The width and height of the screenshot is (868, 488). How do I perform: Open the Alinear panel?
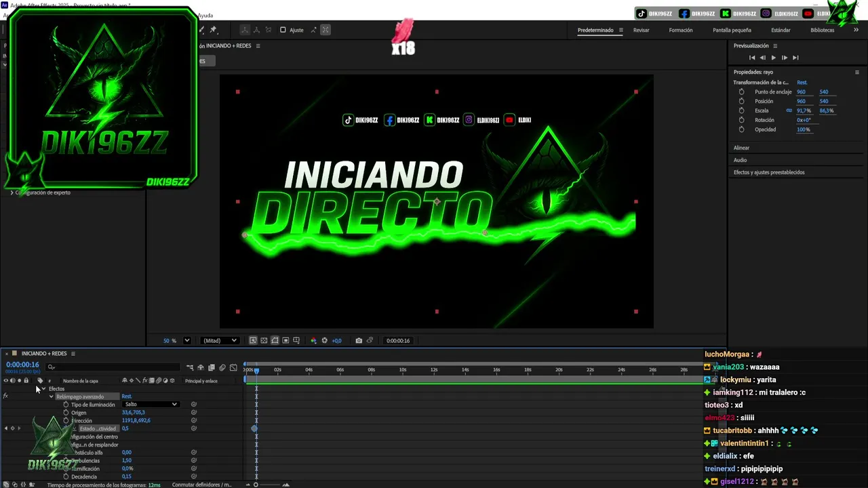coord(741,148)
